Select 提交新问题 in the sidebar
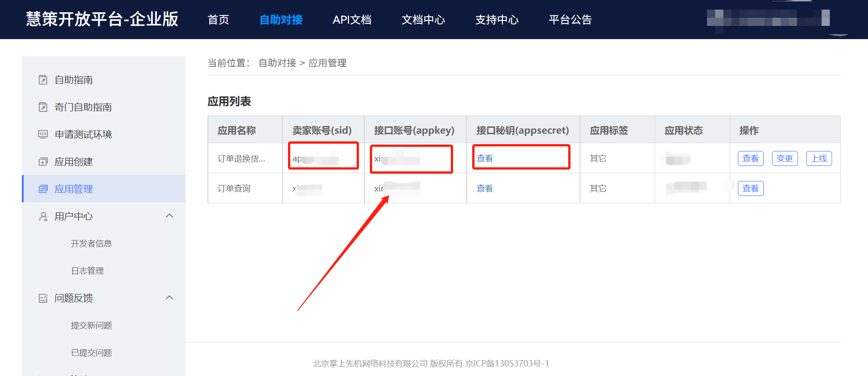Screen dimensions: 868x376 tap(91, 326)
